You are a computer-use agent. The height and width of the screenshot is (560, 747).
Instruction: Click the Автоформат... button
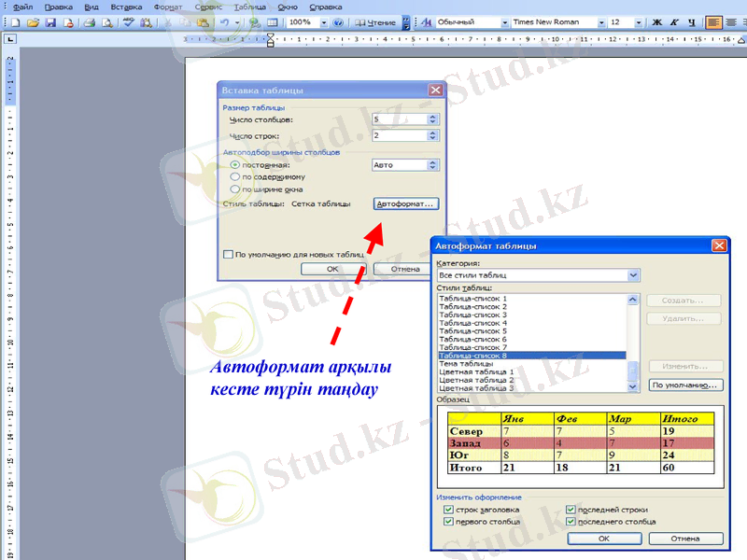pyautogui.click(x=405, y=203)
